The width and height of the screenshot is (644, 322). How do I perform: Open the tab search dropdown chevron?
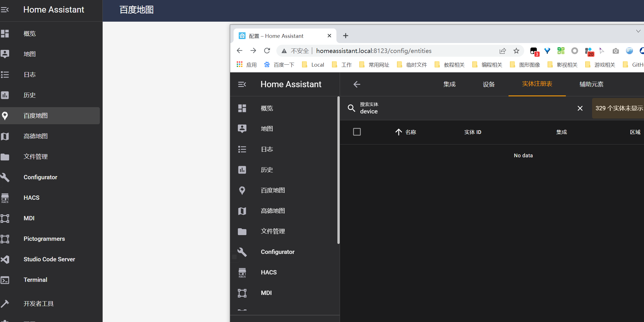pos(638,31)
